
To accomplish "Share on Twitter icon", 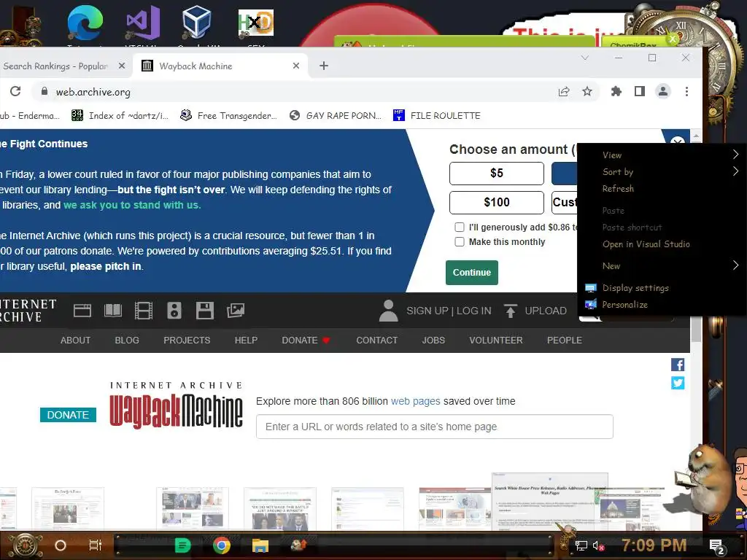I will (678, 383).
